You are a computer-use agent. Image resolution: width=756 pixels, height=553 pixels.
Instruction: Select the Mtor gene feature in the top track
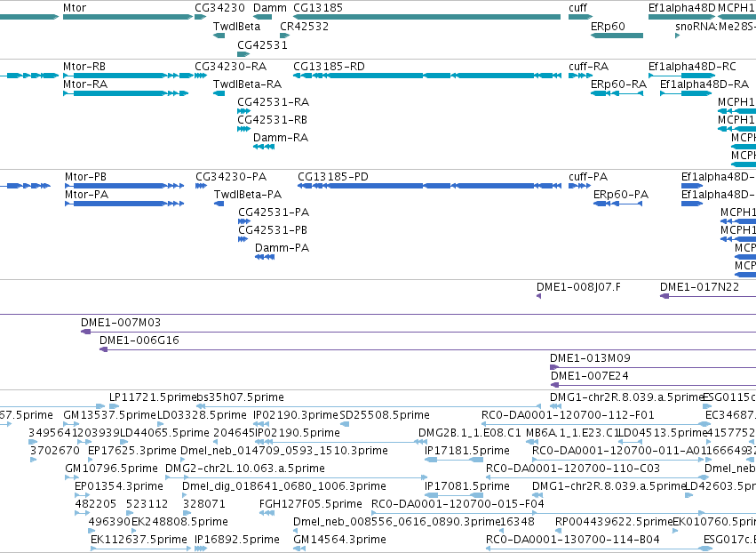coord(128,17)
